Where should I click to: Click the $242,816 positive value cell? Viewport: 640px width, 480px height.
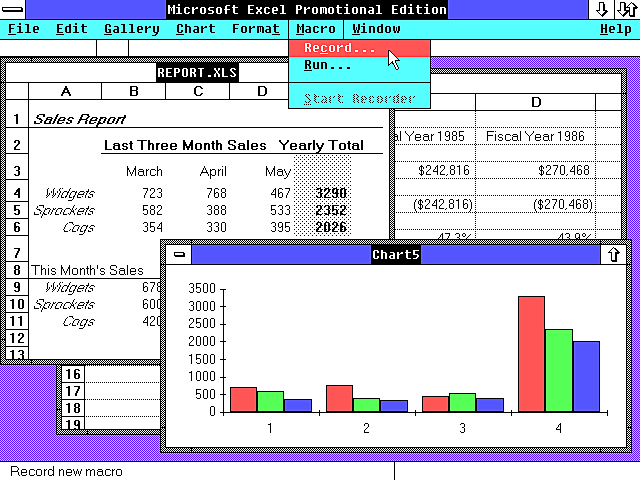pos(444,170)
